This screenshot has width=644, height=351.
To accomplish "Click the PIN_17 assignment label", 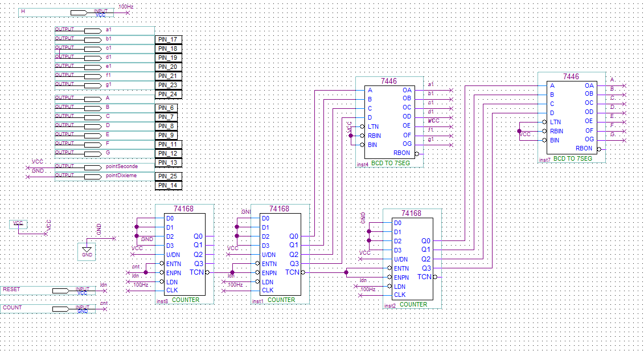I will pos(168,40).
